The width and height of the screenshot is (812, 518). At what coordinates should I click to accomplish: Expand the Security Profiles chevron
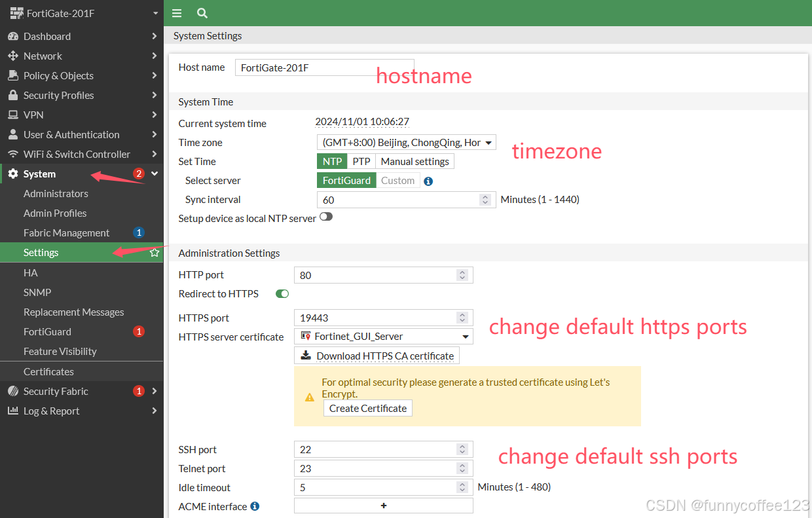(155, 95)
